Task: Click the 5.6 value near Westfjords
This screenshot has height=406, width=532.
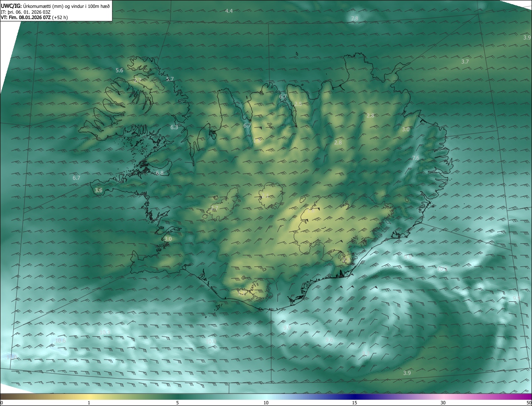Action: tap(119, 71)
